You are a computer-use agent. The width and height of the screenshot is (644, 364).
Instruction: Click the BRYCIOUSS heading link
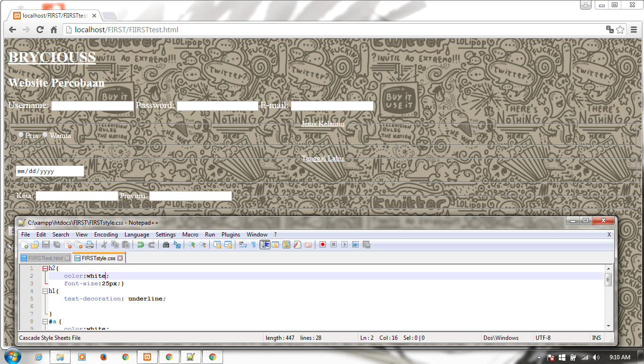pyautogui.click(x=52, y=57)
